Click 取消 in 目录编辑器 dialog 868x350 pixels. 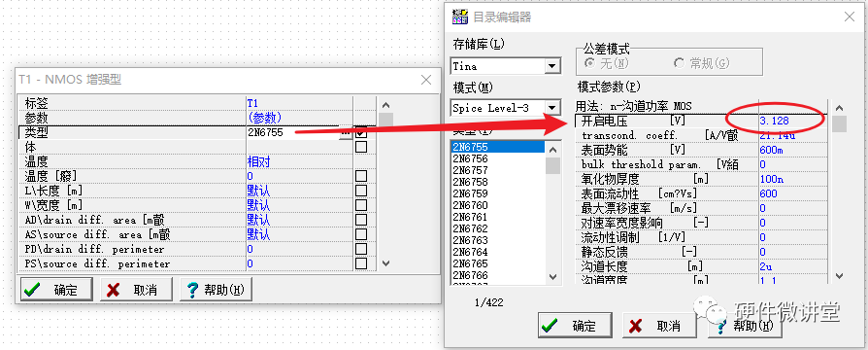(x=659, y=326)
